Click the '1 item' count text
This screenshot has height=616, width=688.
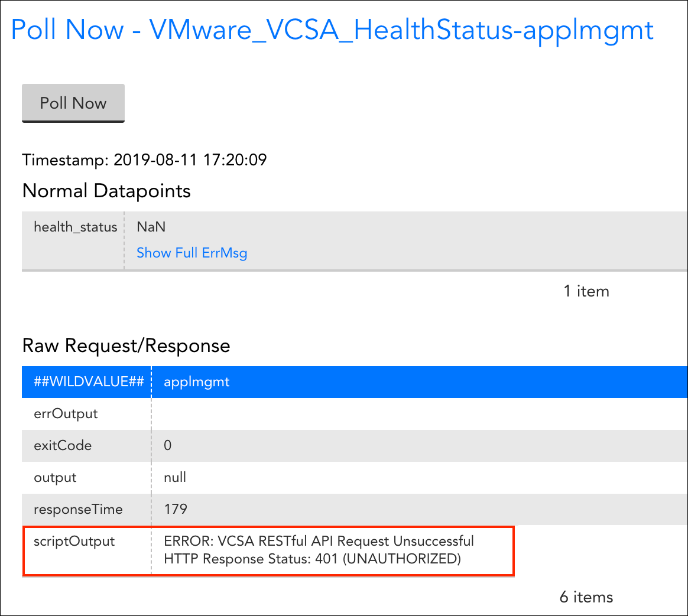pyautogui.click(x=586, y=291)
